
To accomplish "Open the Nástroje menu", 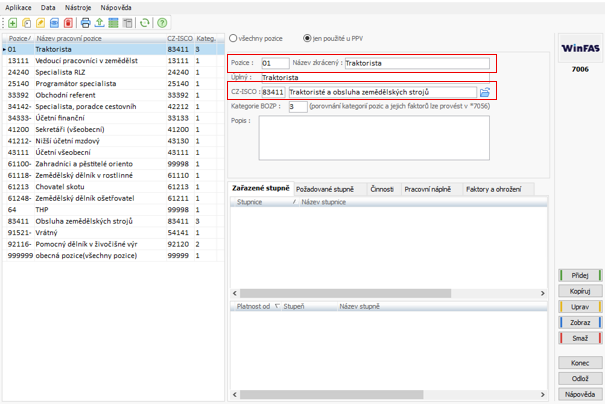I will pyautogui.click(x=76, y=6).
